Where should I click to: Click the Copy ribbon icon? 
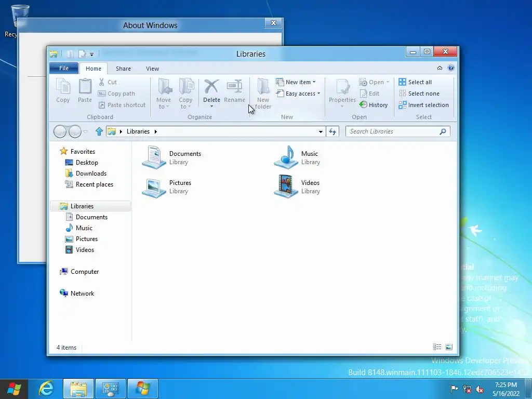tap(63, 90)
